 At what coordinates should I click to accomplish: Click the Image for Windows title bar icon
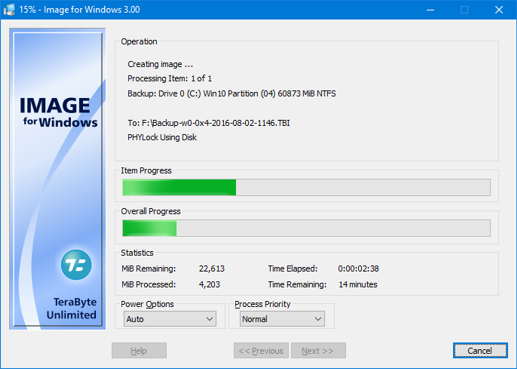[9, 10]
